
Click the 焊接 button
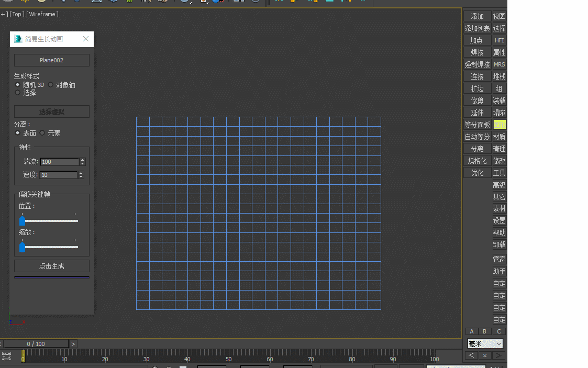point(478,52)
